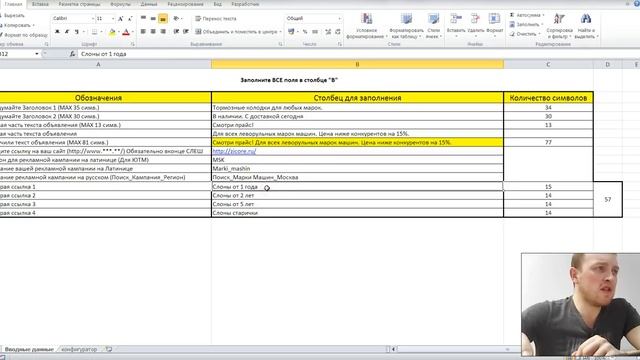Viewport: 640px width, 360px height.
Task: Increase decimal places
Action: coord(328,31)
